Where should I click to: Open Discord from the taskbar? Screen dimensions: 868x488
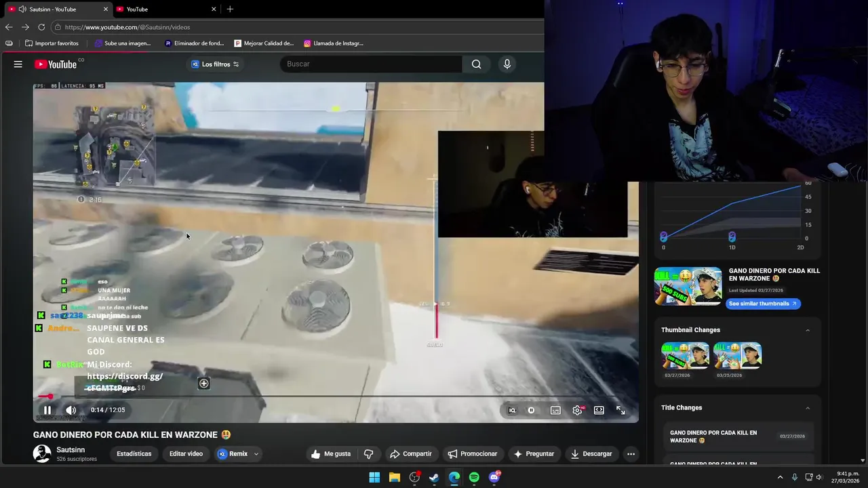494,477
